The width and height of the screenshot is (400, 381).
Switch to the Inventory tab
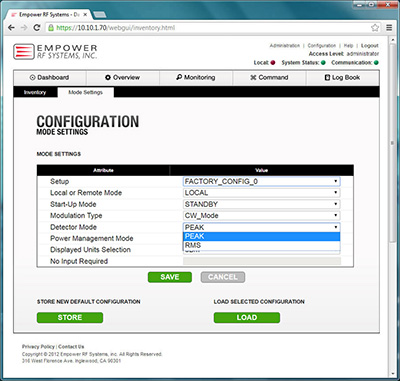coord(35,92)
